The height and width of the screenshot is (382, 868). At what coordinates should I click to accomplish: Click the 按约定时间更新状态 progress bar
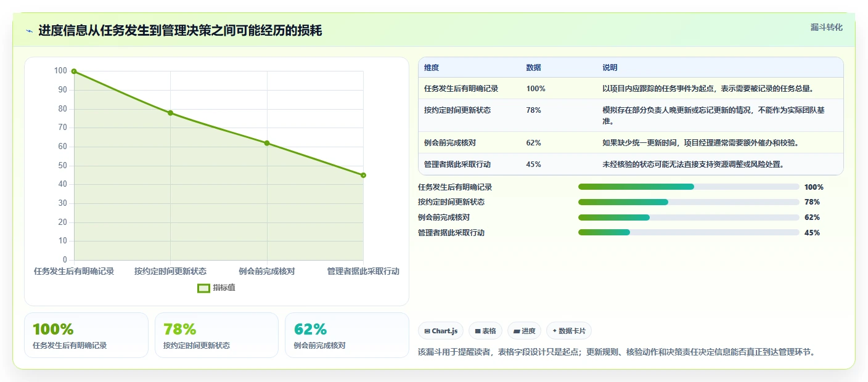tap(689, 202)
